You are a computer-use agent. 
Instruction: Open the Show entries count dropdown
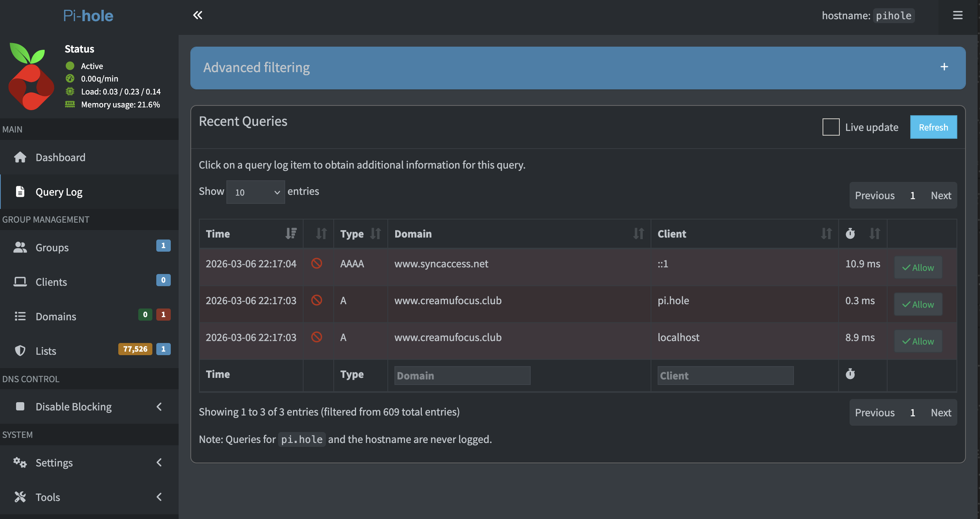coord(255,192)
